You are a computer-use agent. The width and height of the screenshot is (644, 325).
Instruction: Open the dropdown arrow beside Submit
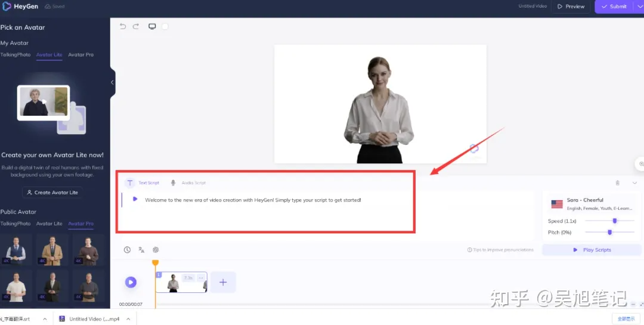pos(640,7)
